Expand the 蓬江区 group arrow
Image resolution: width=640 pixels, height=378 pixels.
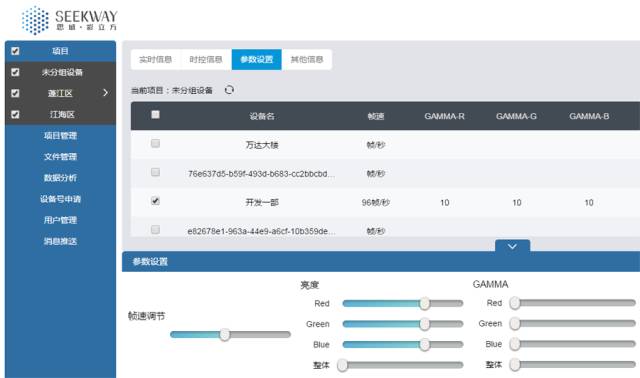pos(105,93)
